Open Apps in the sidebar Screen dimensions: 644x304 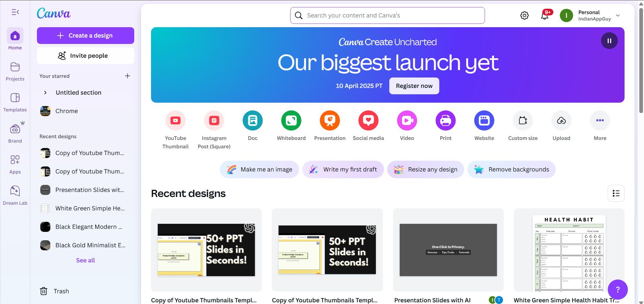coord(15,164)
